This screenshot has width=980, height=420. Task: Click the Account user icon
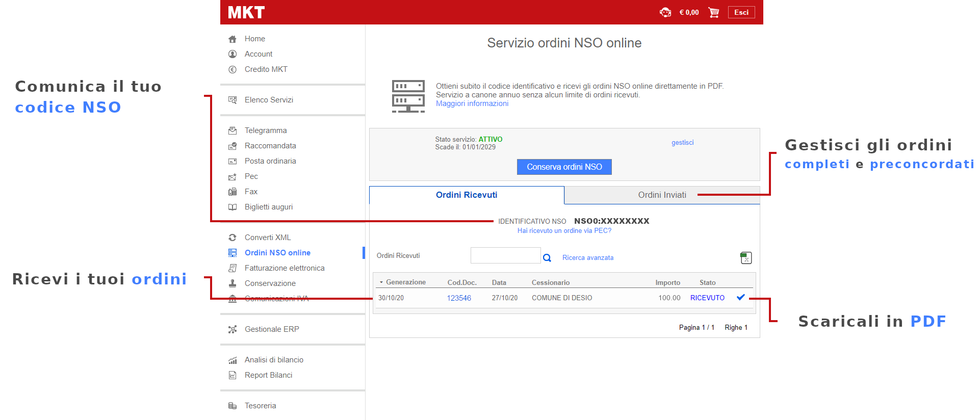pos(233,54)
